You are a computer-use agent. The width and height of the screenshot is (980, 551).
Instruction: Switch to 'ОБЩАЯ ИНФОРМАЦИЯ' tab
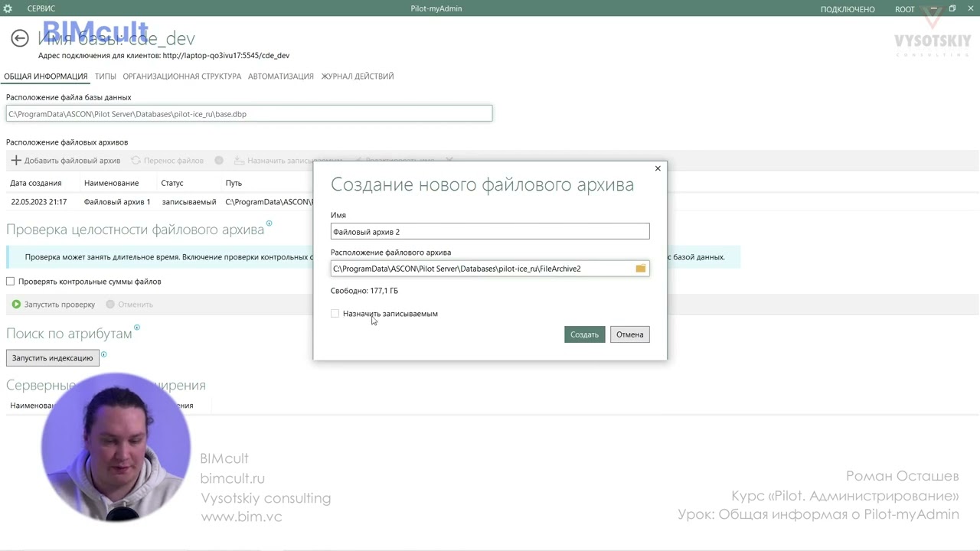pos(46,77)
